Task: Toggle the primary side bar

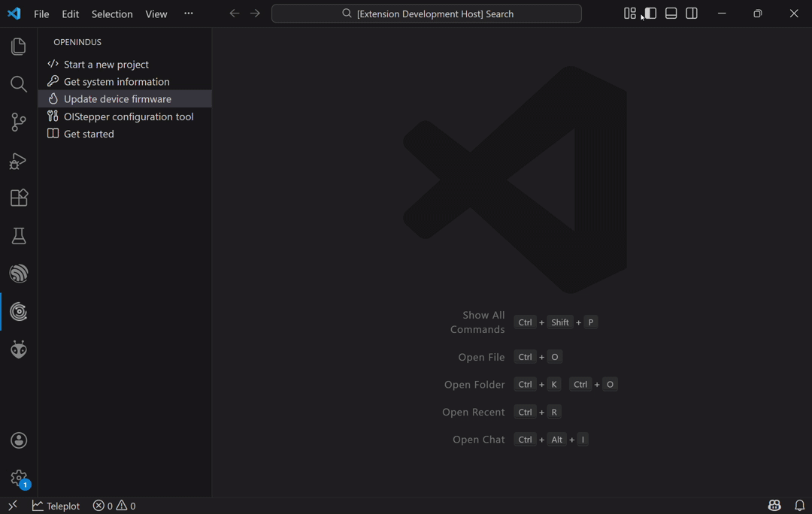Action: [x=650, y=14]
